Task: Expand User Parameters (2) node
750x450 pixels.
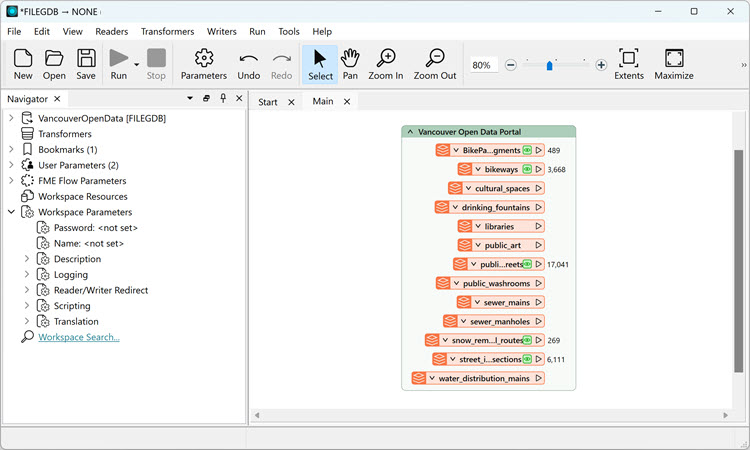Action: 11,165
